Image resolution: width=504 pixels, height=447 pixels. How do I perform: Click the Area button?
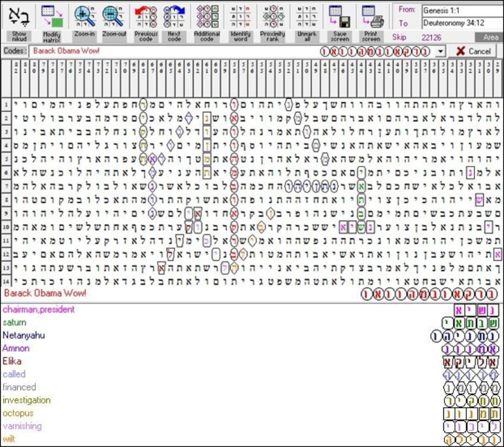pyautogui.click(x=489, y=37)
